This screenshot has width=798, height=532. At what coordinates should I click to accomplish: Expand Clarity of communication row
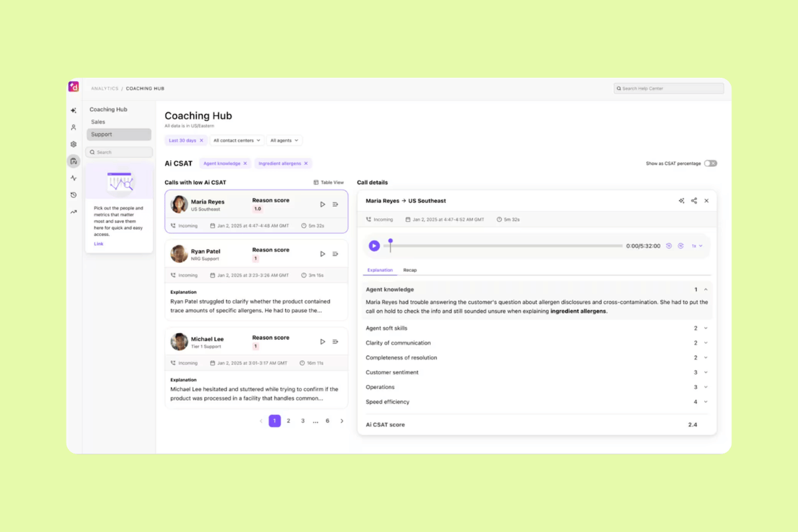pyautogui.click(x=706, y=343)
